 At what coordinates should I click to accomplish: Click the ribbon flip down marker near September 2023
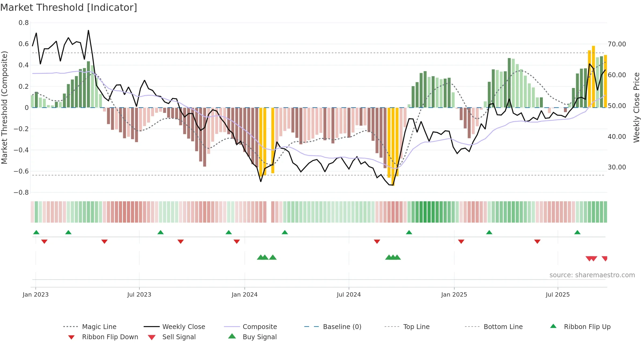tap(181, 242)
